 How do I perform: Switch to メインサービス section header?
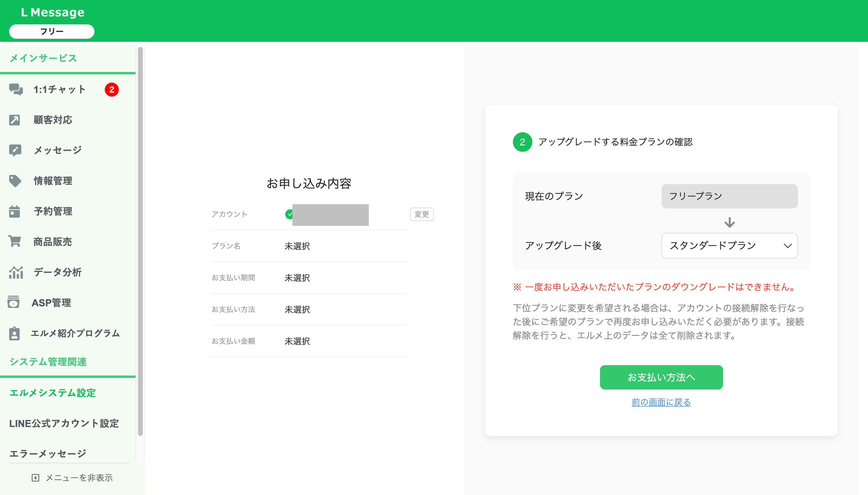click(x=43, y=58)
